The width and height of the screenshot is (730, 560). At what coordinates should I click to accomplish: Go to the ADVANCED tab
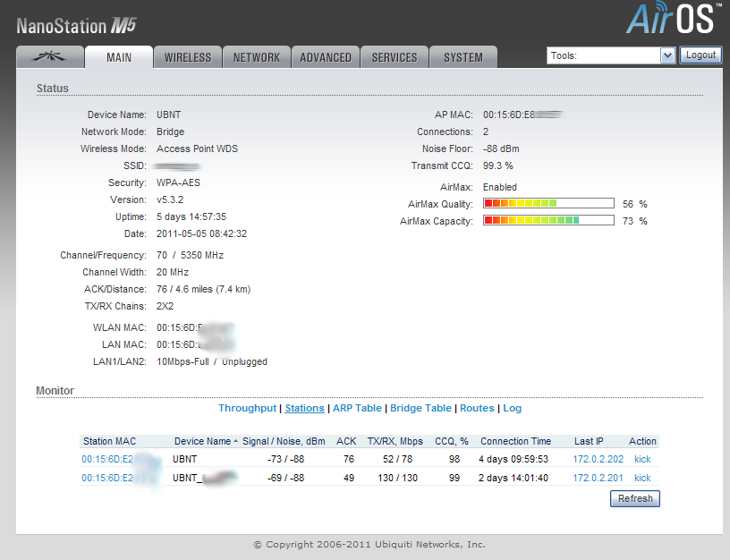[326, 57]
